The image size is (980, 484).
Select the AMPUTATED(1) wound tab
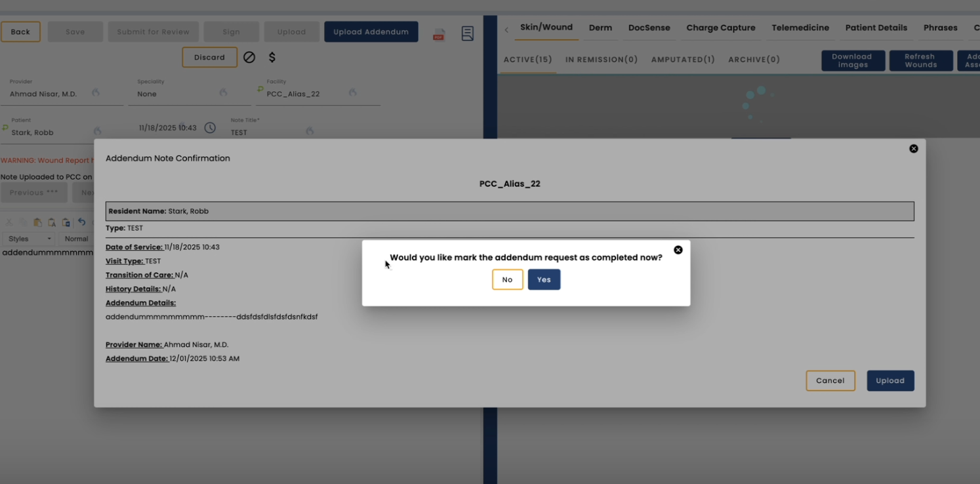point(683,60)
